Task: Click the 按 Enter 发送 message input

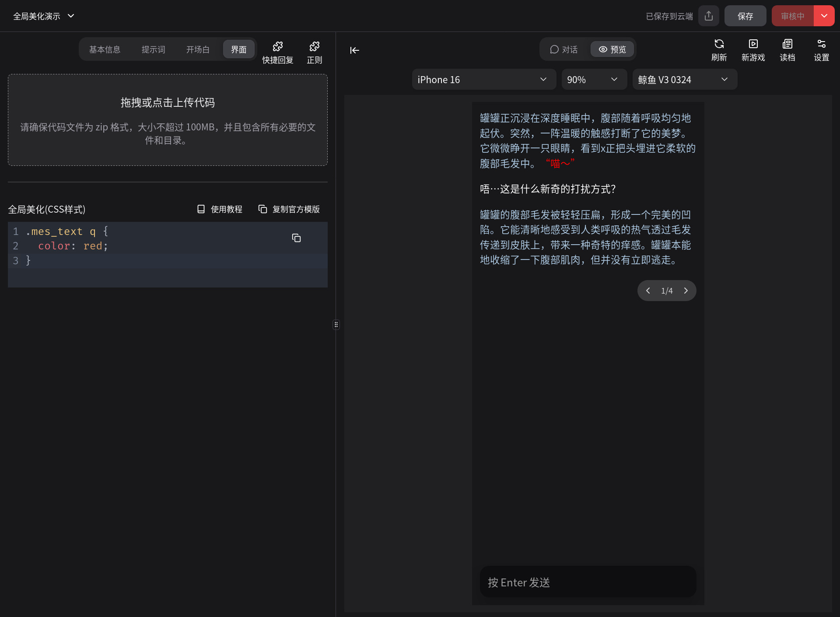Action: tap(588, 582)
